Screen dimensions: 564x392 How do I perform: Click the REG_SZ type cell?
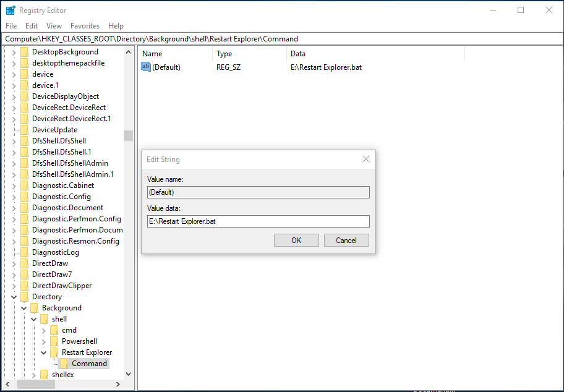(x=228, y=67)
